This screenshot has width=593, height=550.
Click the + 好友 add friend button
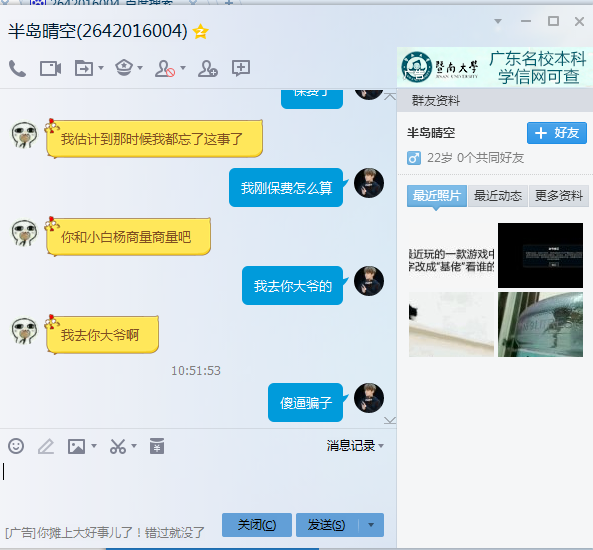(557, 133)
